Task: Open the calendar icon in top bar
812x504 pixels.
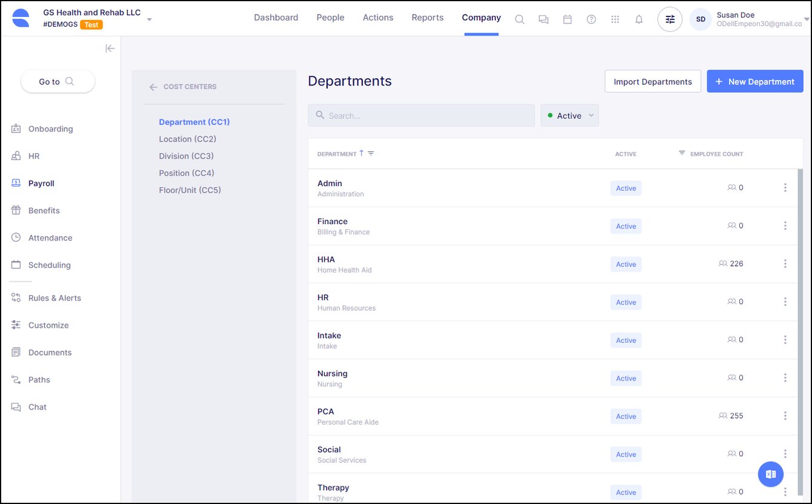Action: click(x=567, y=19)
